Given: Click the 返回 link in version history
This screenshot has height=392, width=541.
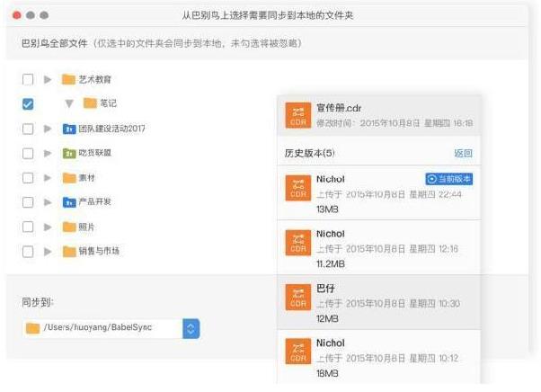Looking at the screenshot, I should (x=463, y=153).
